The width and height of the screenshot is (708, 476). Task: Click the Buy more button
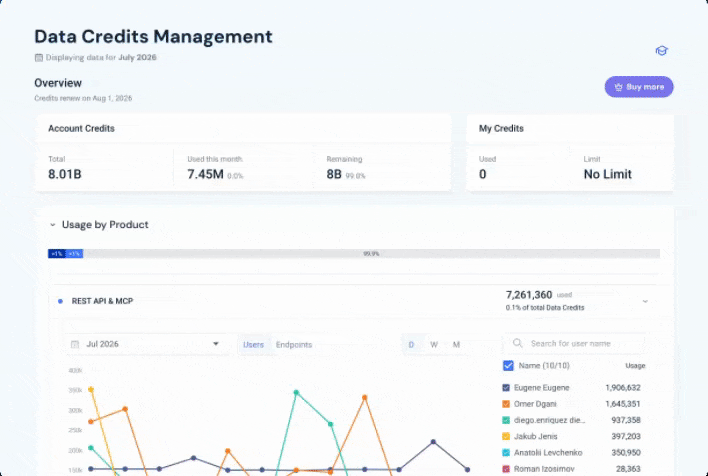point(639,87)
